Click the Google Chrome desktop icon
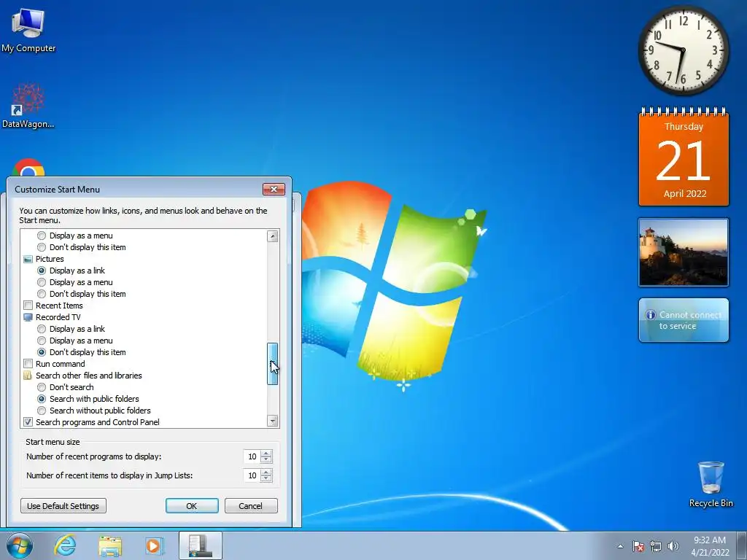747x560 pixels. pos(28,168)
